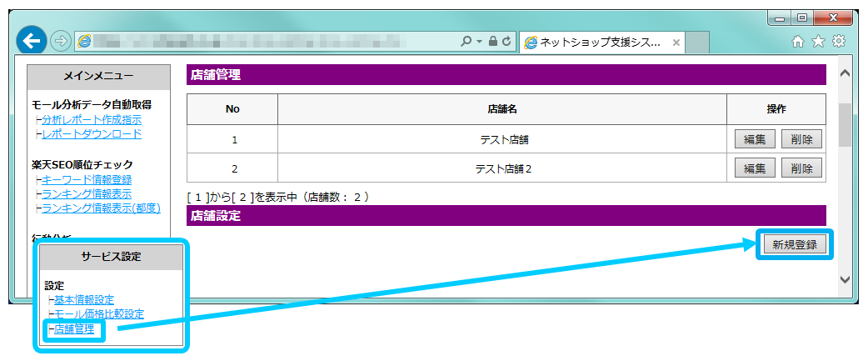Viewport: 868px width, 361px height.
Task: Minimize the browser window
Action: click(x=780, y=19)
